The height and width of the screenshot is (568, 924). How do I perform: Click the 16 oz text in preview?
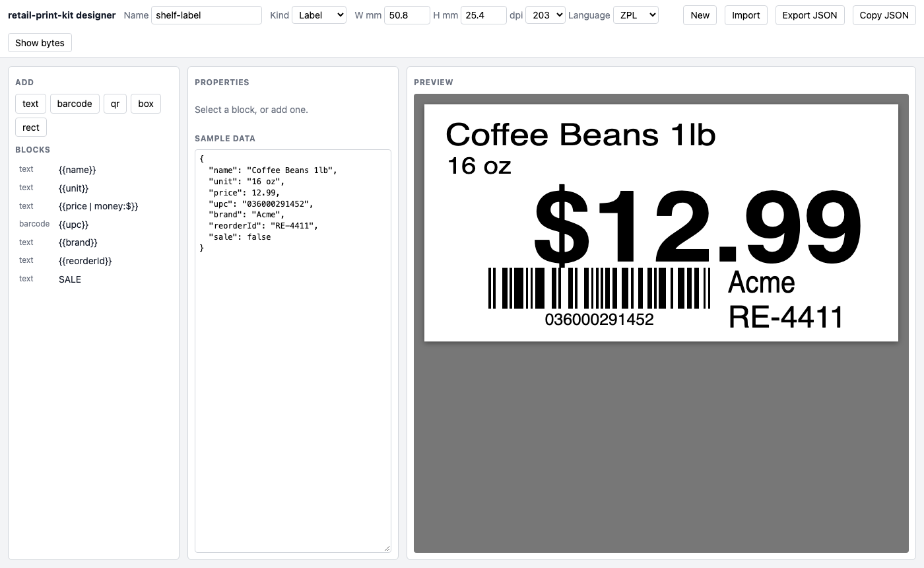pos(479,166)
